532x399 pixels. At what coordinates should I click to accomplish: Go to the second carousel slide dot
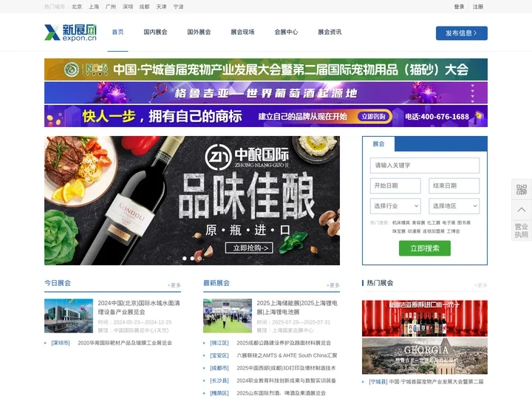click(192, 258)
